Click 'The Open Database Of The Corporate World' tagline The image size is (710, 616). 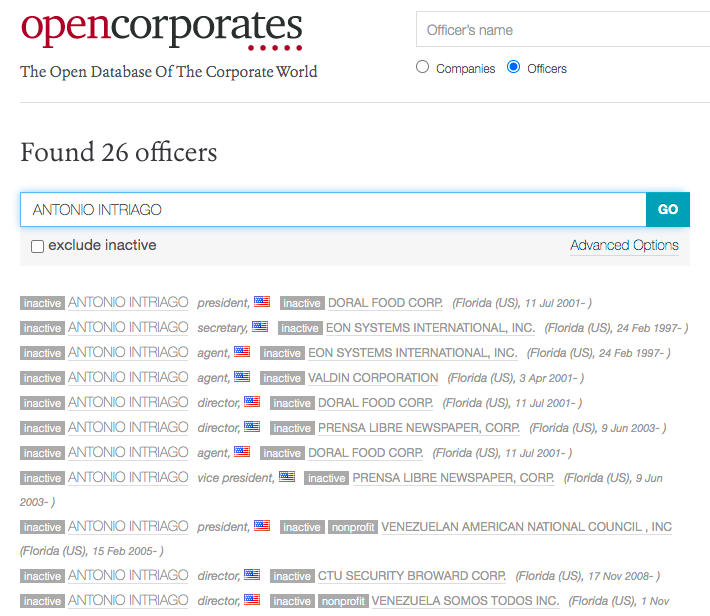click(168, 72)
